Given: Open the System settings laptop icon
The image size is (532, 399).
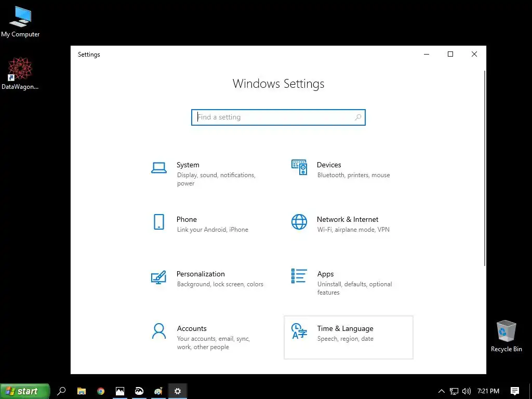Looking at the screenshot, I should coord(158,168).
